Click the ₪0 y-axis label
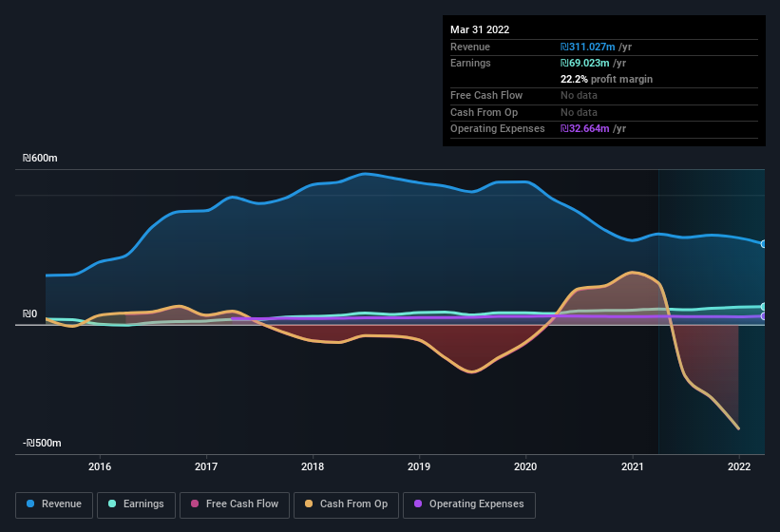 coord(29,313)
